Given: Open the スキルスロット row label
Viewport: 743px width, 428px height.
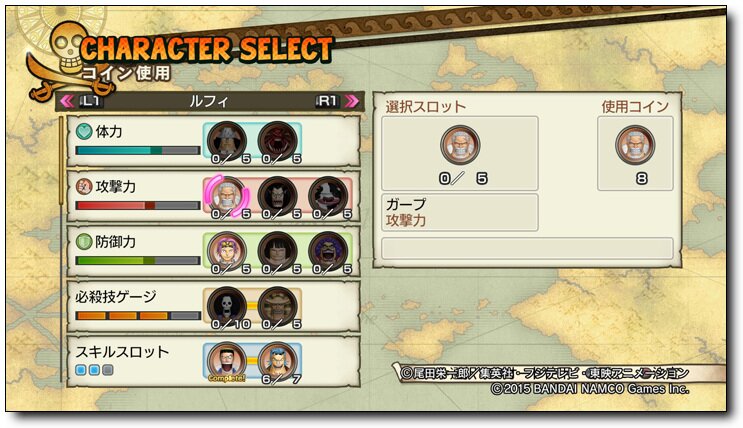Looking at the screenshot, I should (x=122, y=352).
